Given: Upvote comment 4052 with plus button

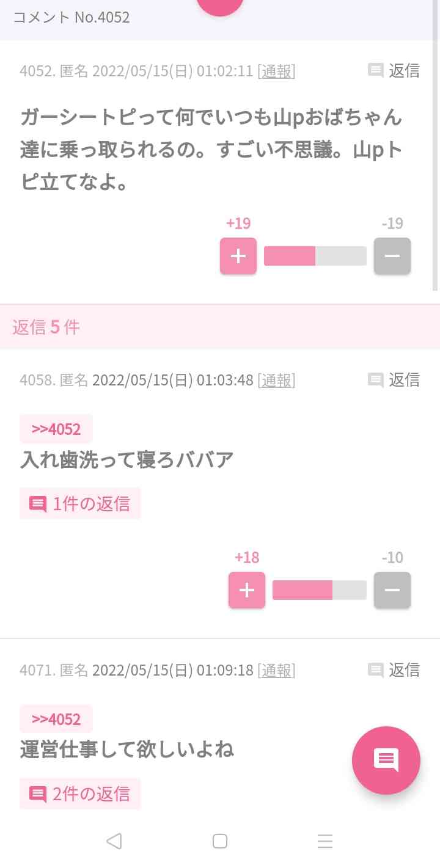Looking at the screenshot, I should (238, 256).
